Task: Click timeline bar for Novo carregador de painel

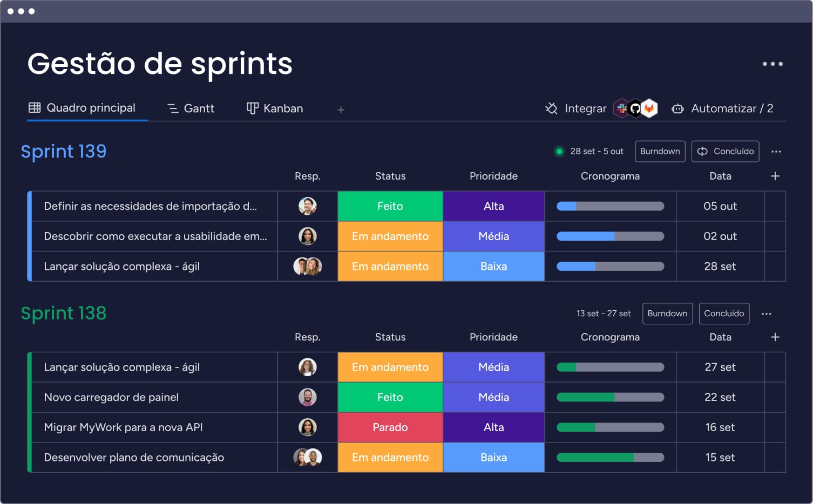Action: click(x=610, y=397)
